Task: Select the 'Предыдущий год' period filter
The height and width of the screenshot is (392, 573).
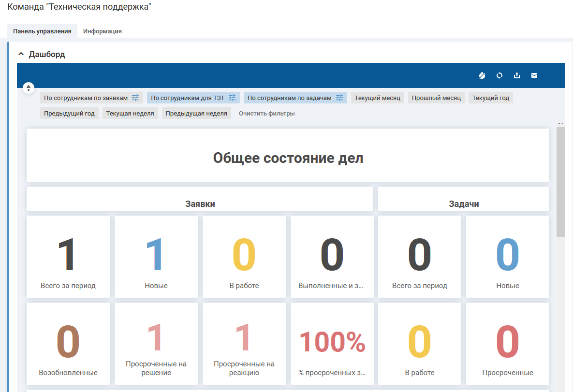Action: tap(69, 114)
